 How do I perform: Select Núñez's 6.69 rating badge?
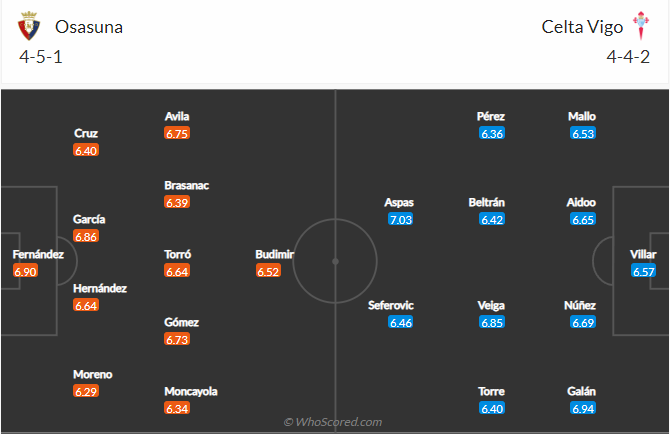coord(582,323)
